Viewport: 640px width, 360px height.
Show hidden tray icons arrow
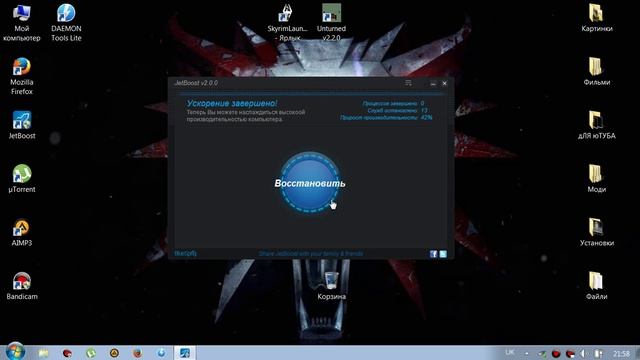coord(527,353)
